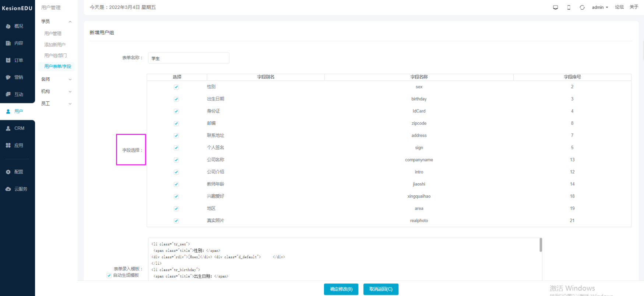Click the 论坛 forum link
This screenshot has height=296, width=644.
tap(619, 7)
